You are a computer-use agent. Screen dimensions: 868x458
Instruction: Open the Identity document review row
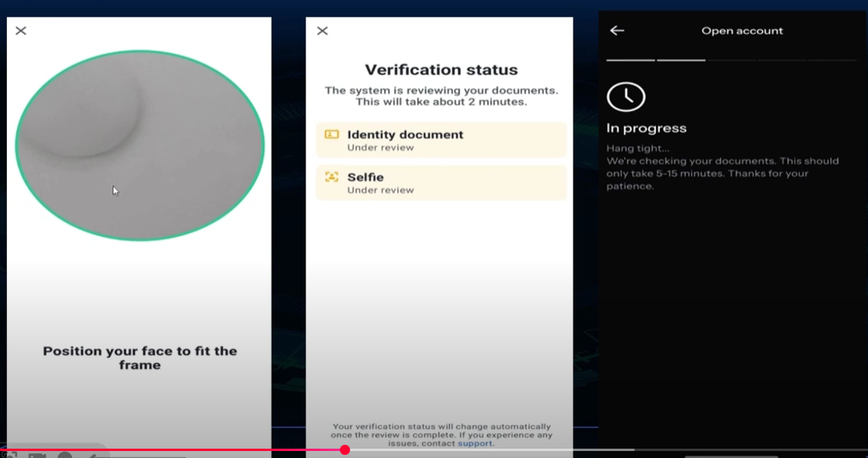[x=441, y=140]
